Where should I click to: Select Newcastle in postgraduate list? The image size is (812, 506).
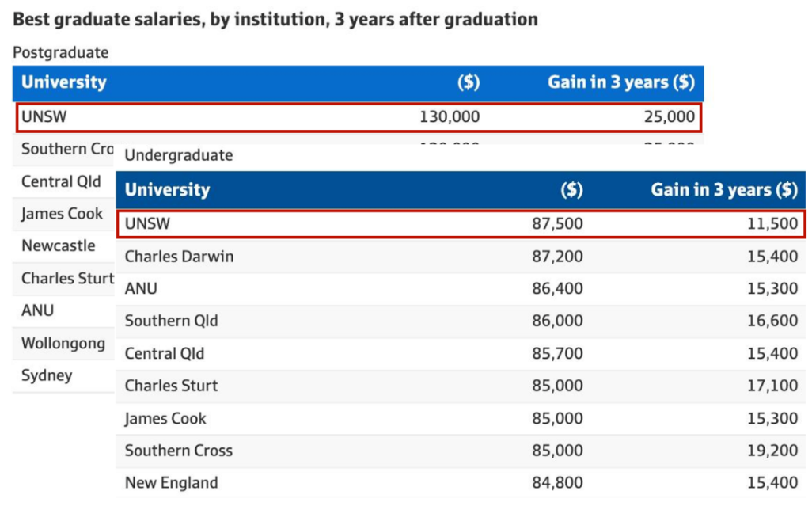(59, 245)
